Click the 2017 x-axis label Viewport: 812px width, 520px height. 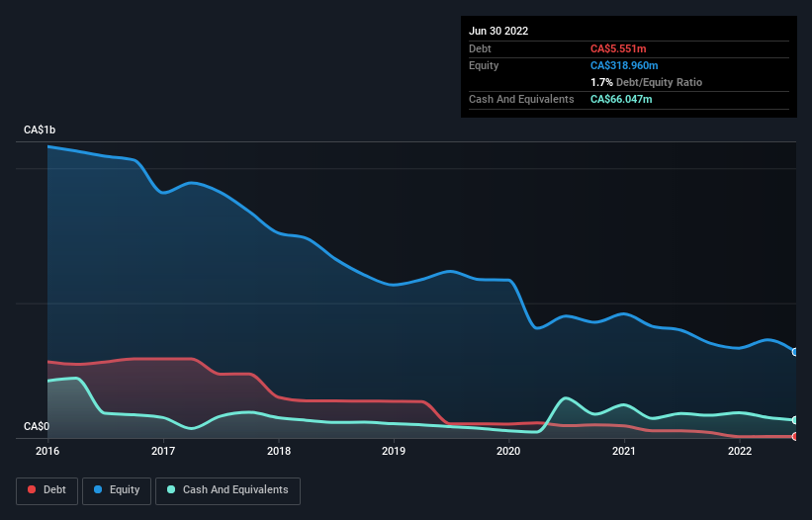[x=163, y=451]
